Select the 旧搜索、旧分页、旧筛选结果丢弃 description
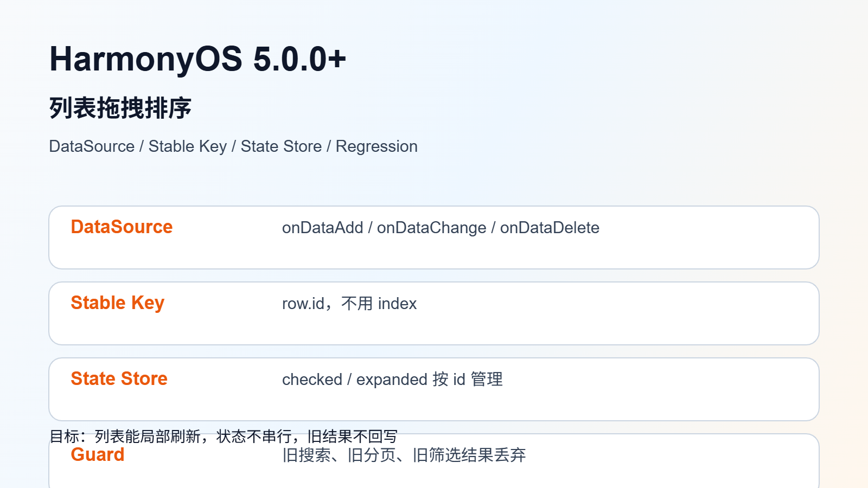Image resolution: width=868 pixels, height=488 pixels. 404,455
